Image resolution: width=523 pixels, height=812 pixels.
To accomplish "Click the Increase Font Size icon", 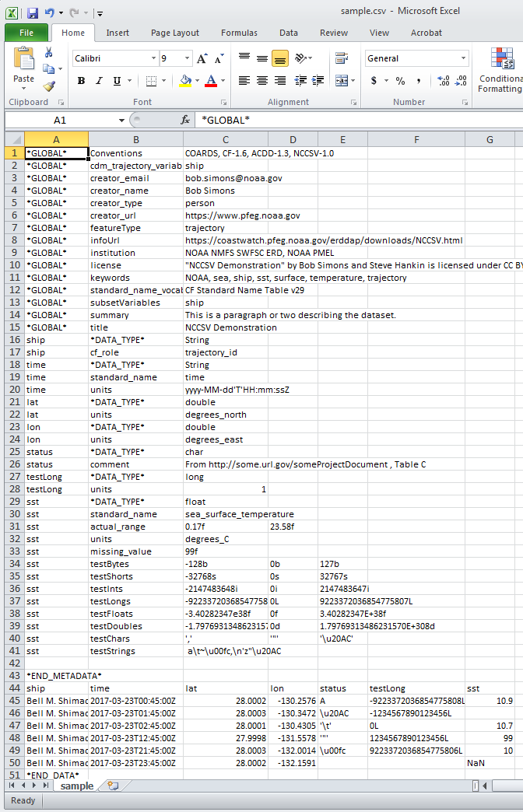I will coord(202,58).
